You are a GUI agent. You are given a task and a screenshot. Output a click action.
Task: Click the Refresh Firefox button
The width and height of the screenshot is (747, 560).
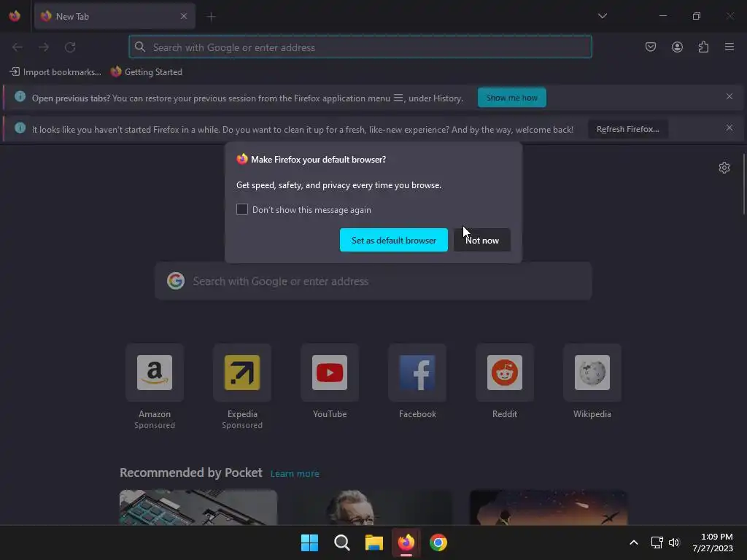tap(628, 129)
